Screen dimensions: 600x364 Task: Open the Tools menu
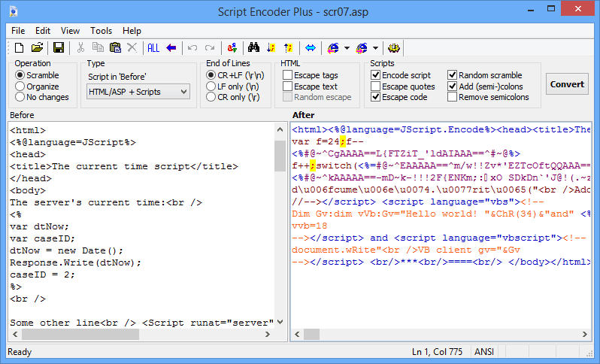(x=101, y=31)
